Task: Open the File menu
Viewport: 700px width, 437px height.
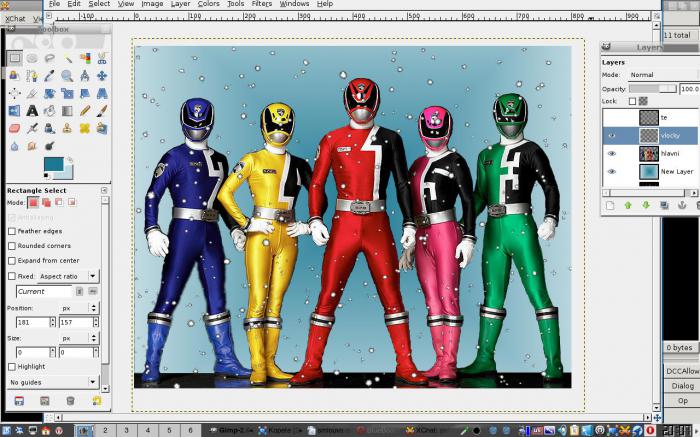Action: [54, 4]
